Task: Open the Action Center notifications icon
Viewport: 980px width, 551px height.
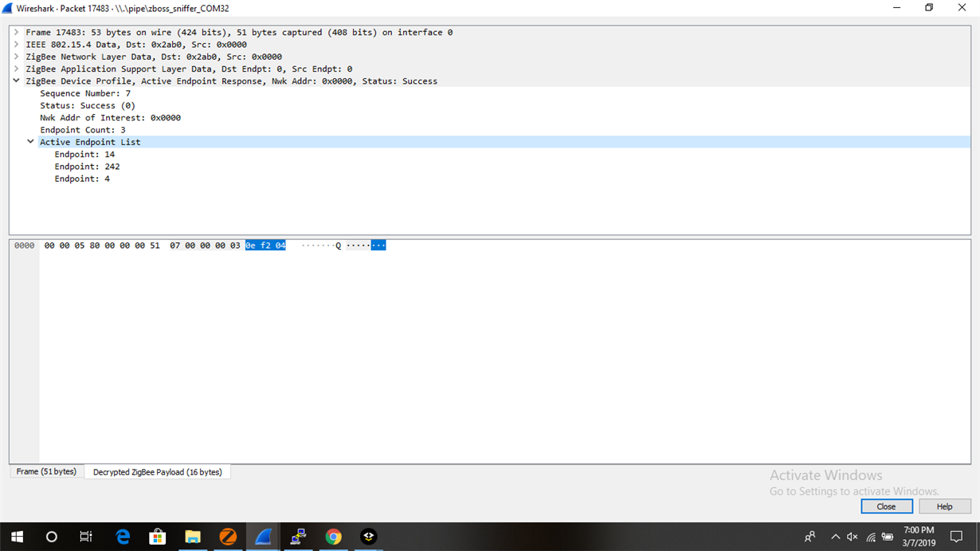Action: click(x=957, y=537)
